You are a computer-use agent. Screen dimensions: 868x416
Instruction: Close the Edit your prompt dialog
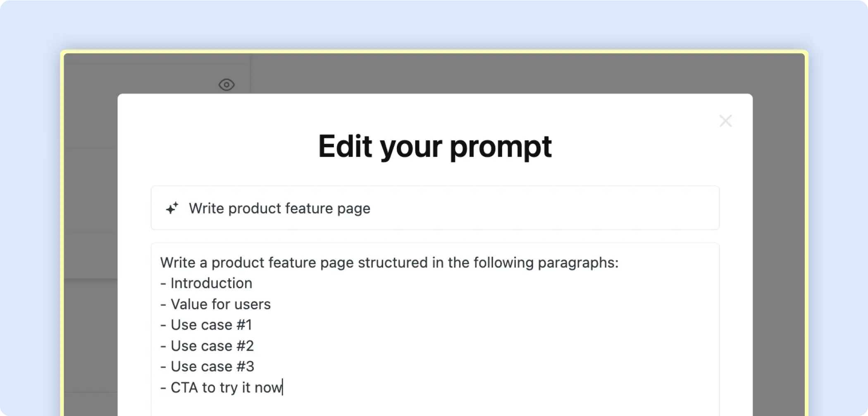click(x=725, y=121)
